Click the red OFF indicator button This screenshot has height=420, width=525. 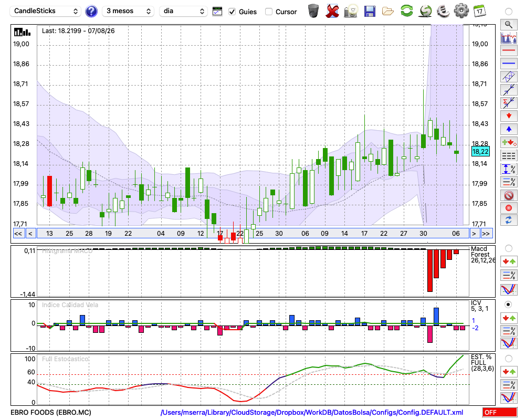500,412
